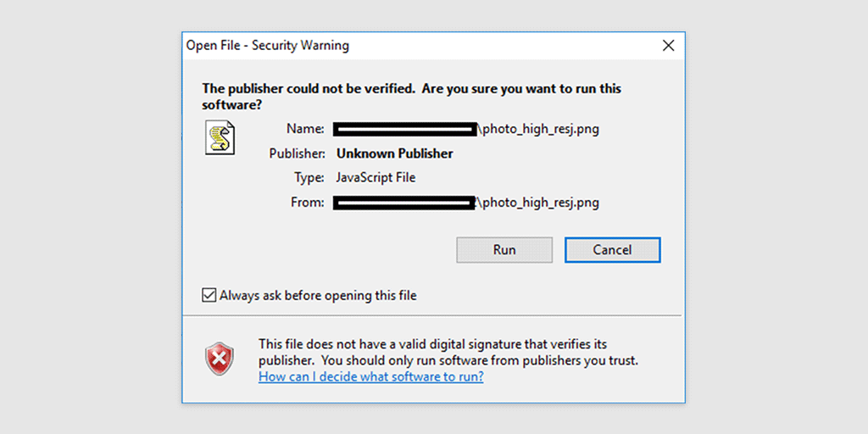The width and height of the screenshot is (868, 434).
Task: Click the photo_high_resj.png filename in Name row
Action: click(x=540, y=130)
